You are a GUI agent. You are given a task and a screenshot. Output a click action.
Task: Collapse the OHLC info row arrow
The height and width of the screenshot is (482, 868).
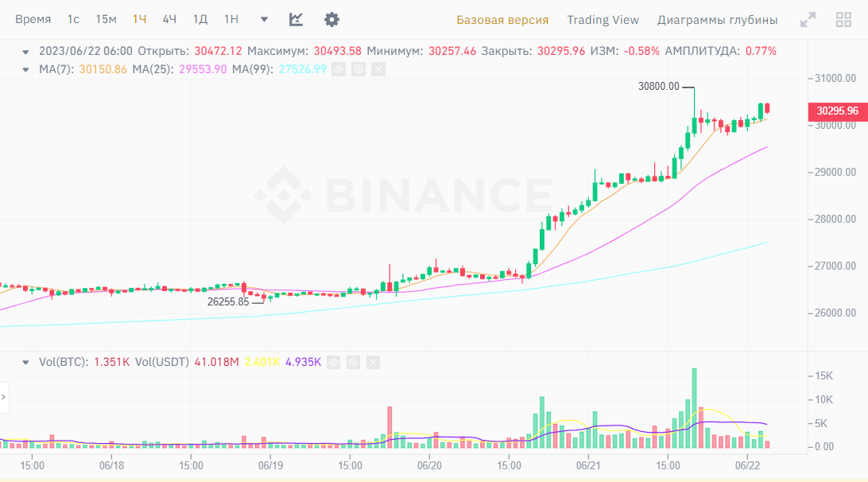pyautogui.click(x=27, y=51)
